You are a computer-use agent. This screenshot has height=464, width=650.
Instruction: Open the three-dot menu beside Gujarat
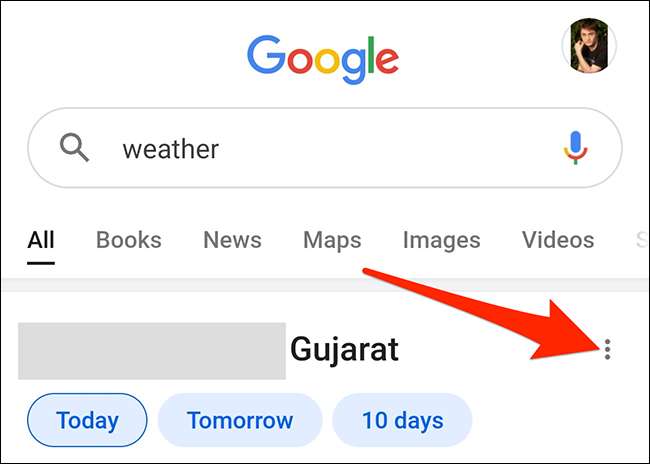[608, 349]
